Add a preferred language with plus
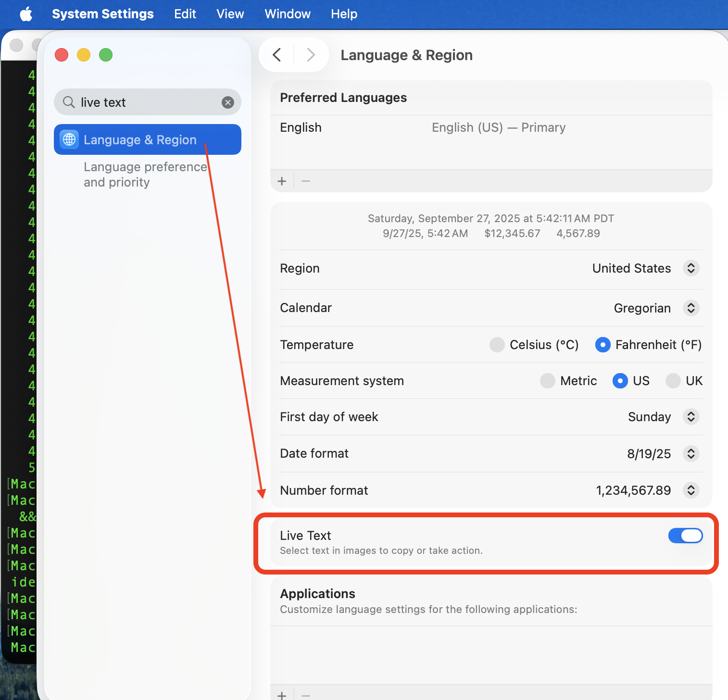 (x=282, y=181)
